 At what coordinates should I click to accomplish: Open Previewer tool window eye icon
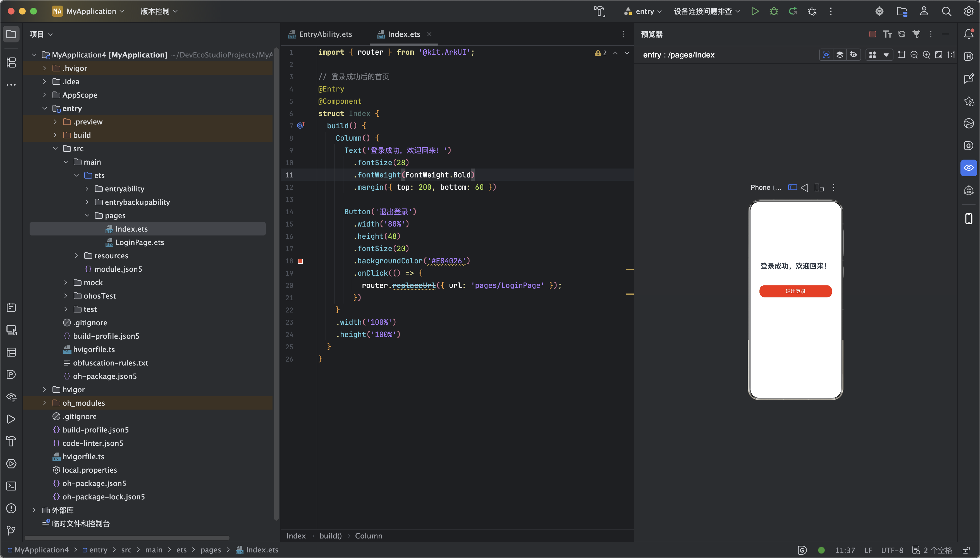click(969, 168)
